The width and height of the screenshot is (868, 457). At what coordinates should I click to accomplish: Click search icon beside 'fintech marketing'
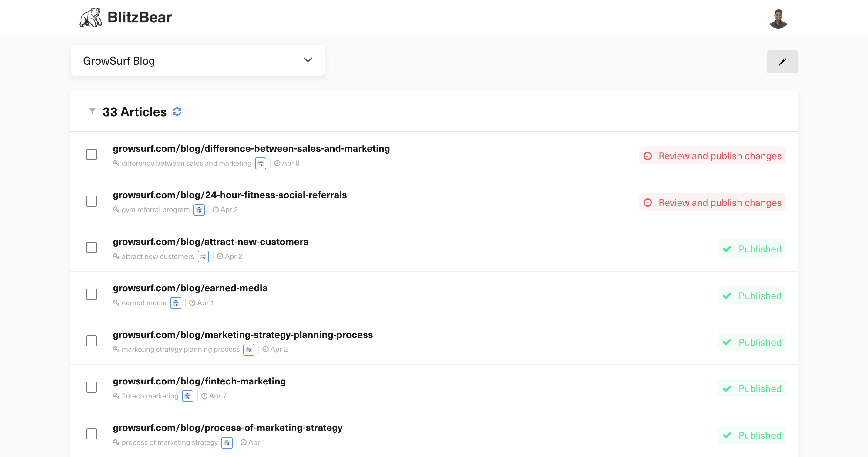click(x=116, y=396)
